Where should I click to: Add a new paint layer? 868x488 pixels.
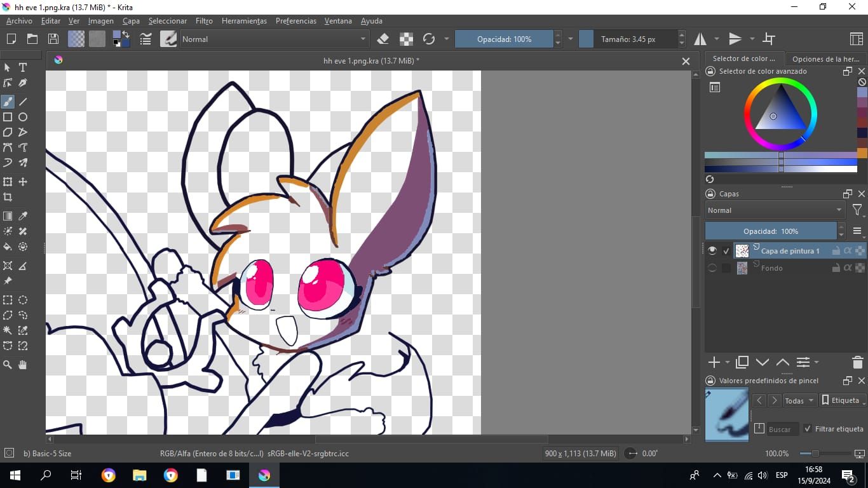point(713,362)
